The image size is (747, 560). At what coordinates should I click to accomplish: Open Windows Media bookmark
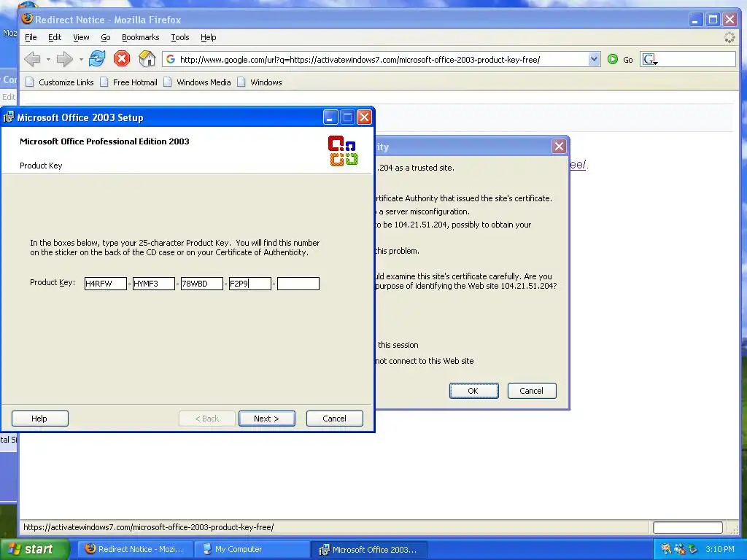pos(197,82)
